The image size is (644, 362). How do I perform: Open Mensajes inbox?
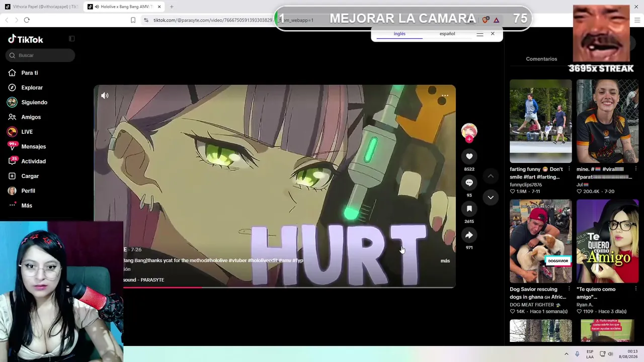click(x=34, y=146)
